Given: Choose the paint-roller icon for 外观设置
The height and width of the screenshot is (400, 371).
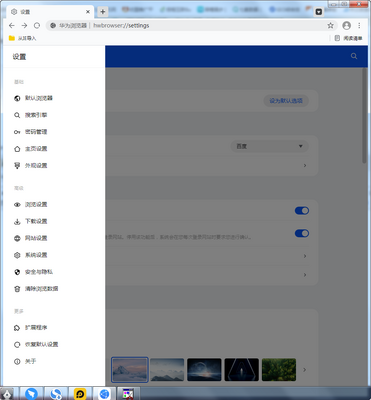Looking at the screenshot, I should (17, 166).
